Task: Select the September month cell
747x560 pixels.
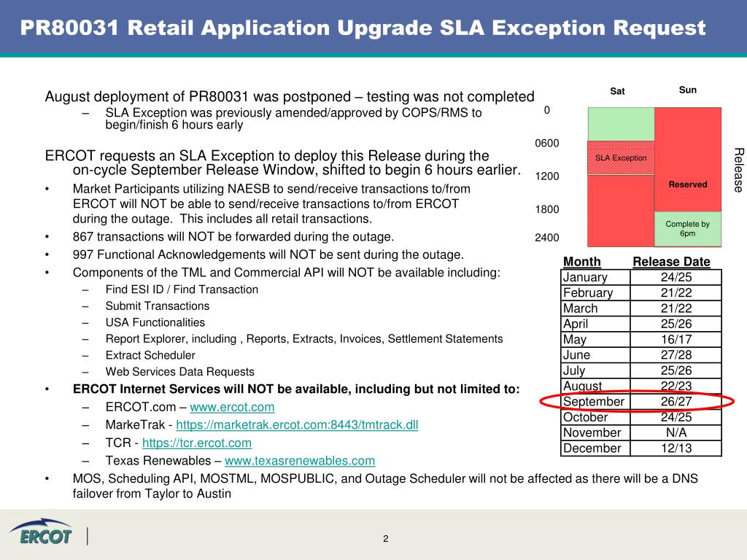Action: [595, 402]
